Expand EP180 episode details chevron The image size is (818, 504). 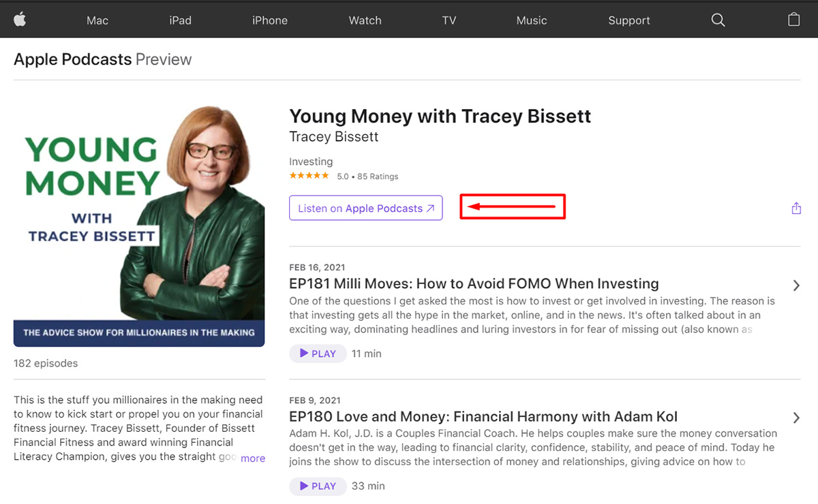point(796,418)
